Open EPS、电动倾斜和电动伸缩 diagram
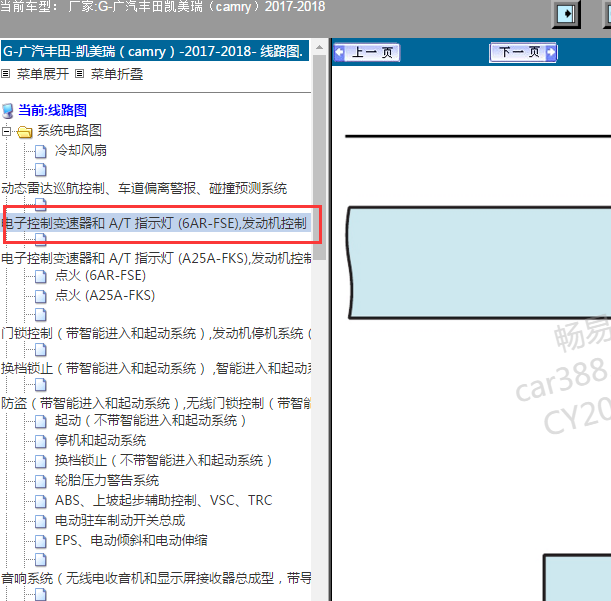611x601 pixels. tap(131, 540)
